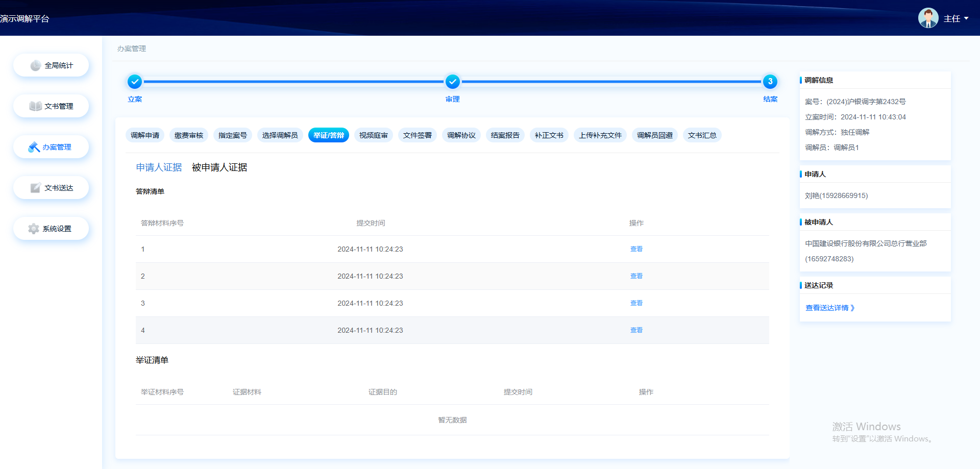Click step 3 结案 progress circle
Screen dimensions: 980x469
click(770, 82)
